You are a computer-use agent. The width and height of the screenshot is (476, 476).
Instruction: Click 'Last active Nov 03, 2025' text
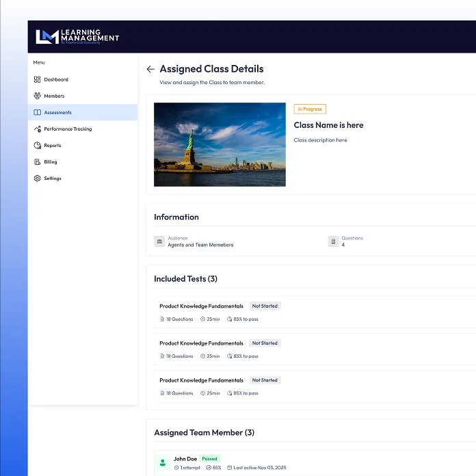pos(260,468)
